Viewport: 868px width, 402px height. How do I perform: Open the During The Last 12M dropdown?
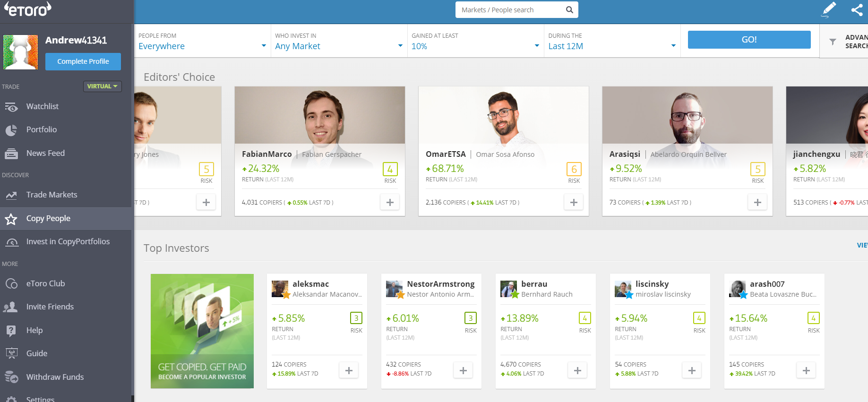click(612, 41)
